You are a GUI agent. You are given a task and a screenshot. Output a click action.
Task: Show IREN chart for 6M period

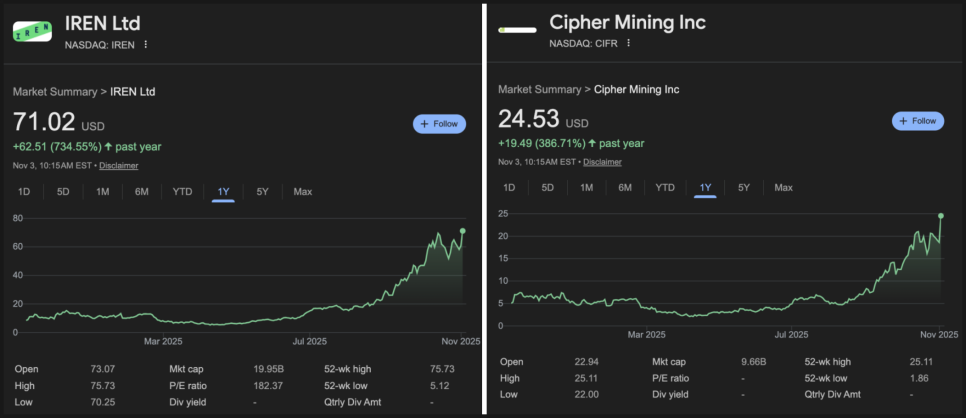tap(142, 191)
